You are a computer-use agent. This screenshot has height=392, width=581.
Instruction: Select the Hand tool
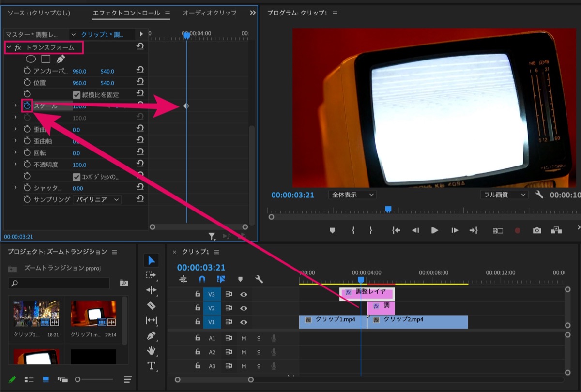tap(151, 350)
